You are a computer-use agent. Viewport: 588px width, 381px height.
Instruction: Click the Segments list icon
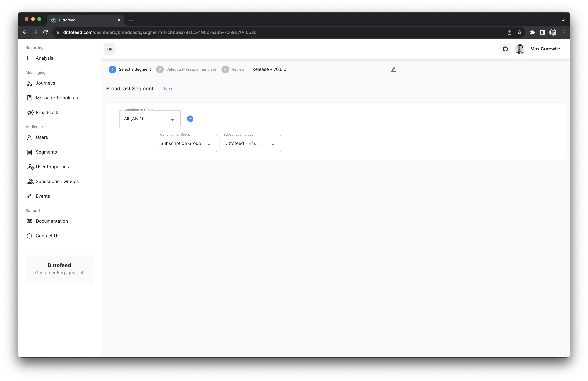point(29,152)
